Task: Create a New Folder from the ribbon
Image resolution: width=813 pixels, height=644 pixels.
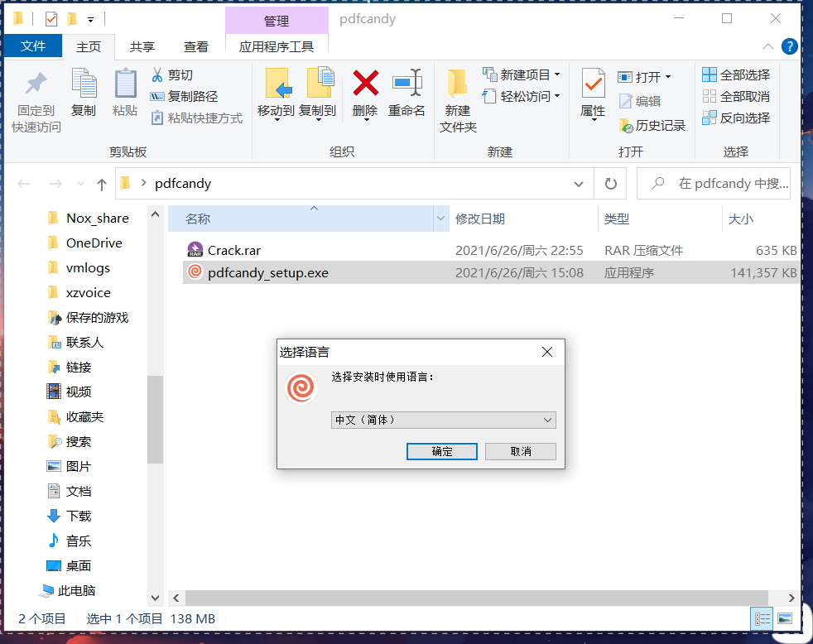Action: [x=458, y=101]
